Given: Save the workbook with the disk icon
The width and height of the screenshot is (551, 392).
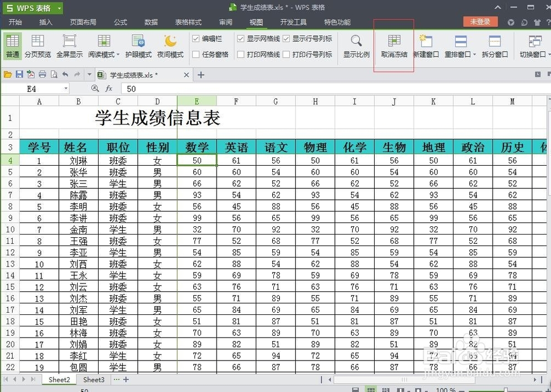Looking at the screenshot, I should [x=19, y=74].
